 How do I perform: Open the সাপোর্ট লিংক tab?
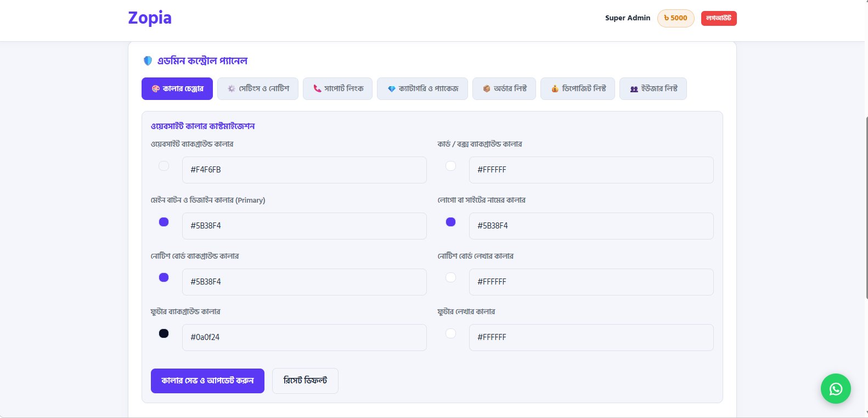337,88
